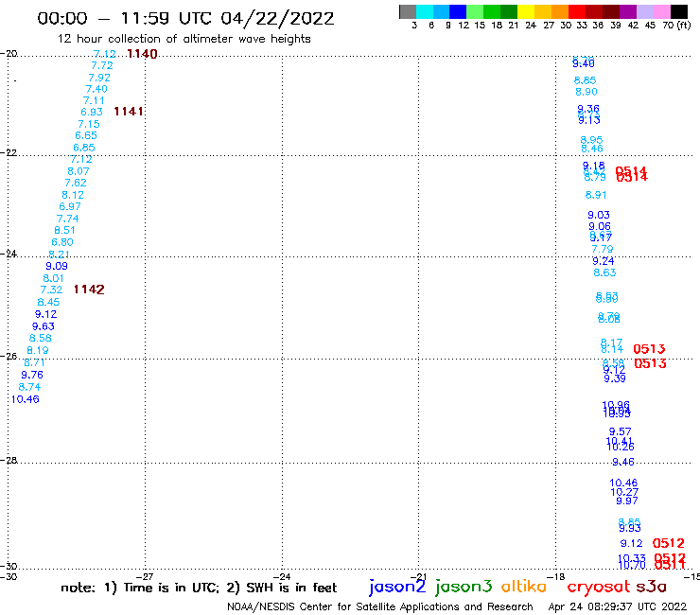Select the wave height value 7.79

[603, 249]
